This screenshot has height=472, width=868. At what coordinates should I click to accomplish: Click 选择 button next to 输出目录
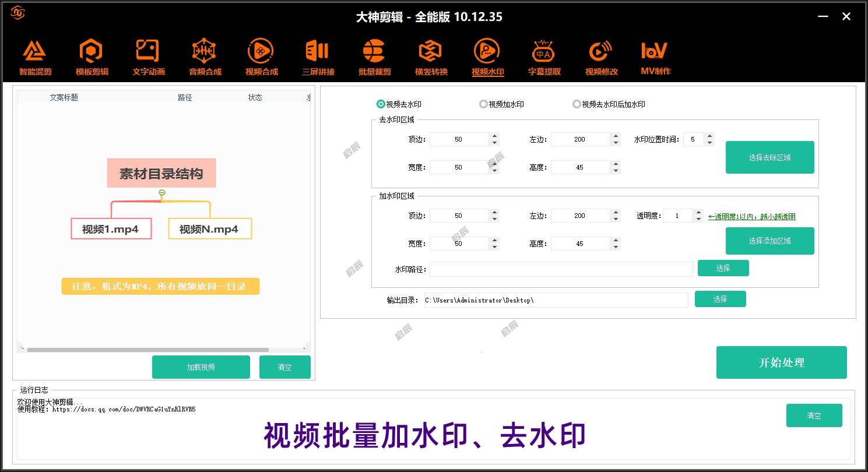[x=720, y=299]
